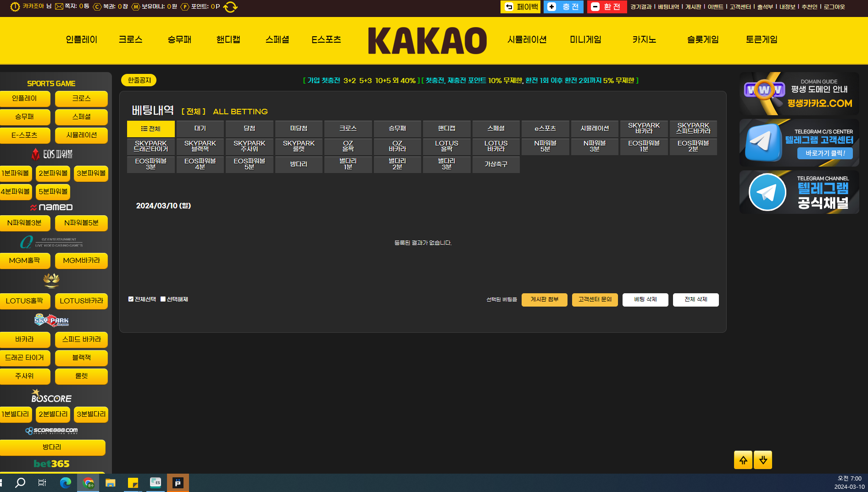The width and height of the screenshot is (868, 492).
Task: Open the SKYPARK 드래곤타이거 tab
Action: point(150,147)
